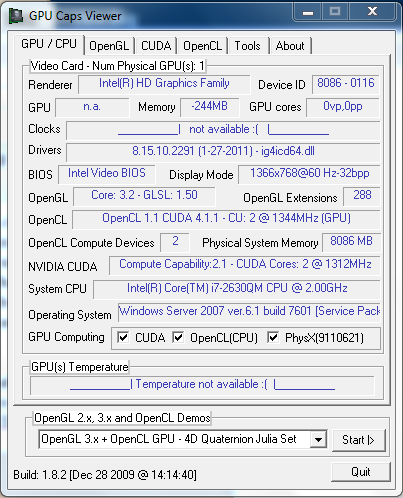Select the GPU / CPU tab
This screenshot has height=498, width=403.
49,44
